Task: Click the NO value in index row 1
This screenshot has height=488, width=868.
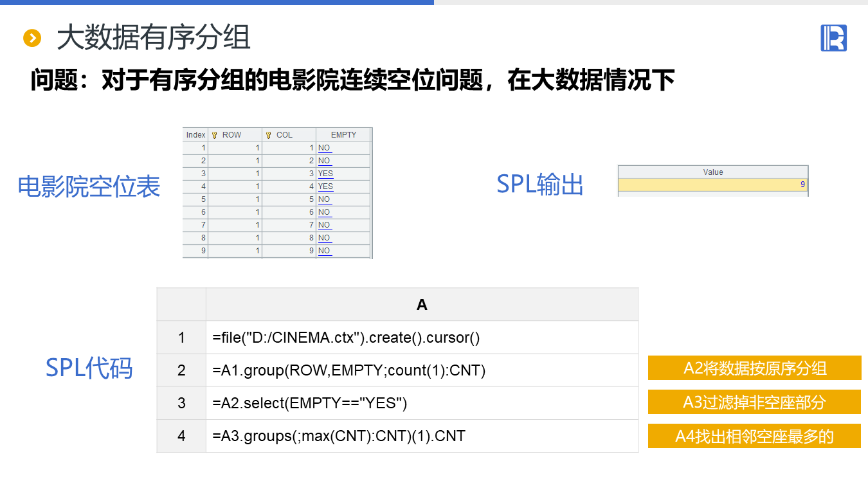Action: (324, 148)
